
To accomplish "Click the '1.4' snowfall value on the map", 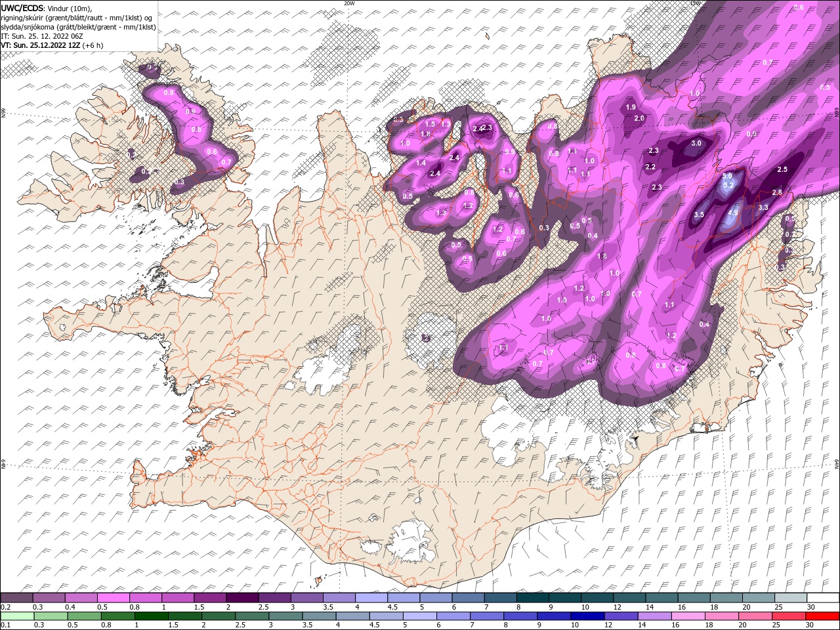I will coord(421,163).
